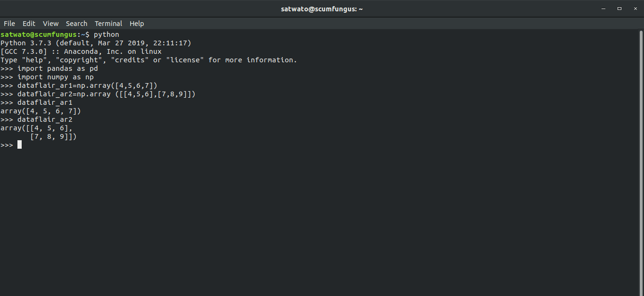This screenshot has width=644, height=296.
Task: Click the Python 3.7.3 version line
Action: [94, 42]
